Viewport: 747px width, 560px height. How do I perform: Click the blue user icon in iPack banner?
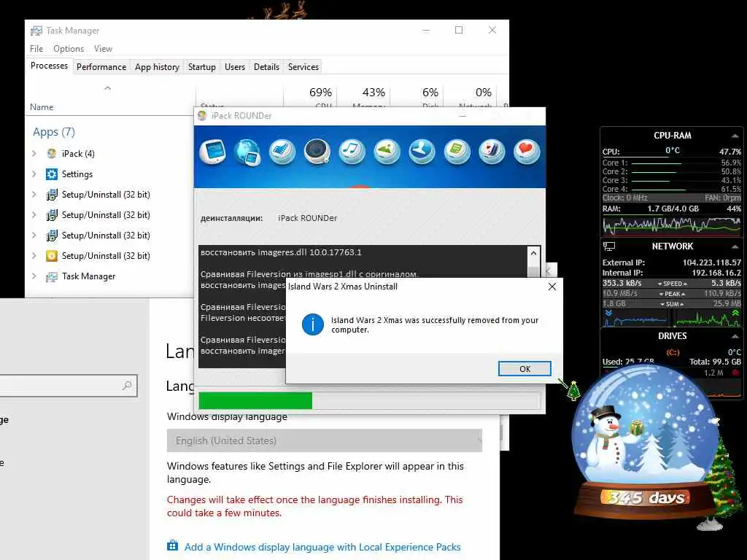(x=422, y=152)
